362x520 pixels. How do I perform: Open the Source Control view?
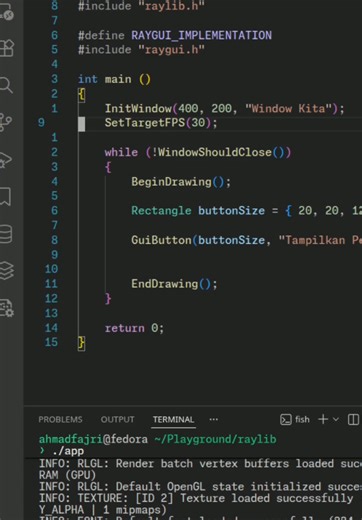(6, 122)
